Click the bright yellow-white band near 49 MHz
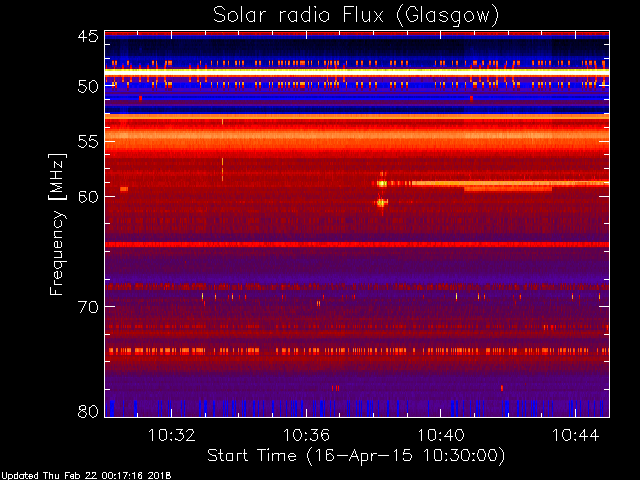 (x=357, y=72)
